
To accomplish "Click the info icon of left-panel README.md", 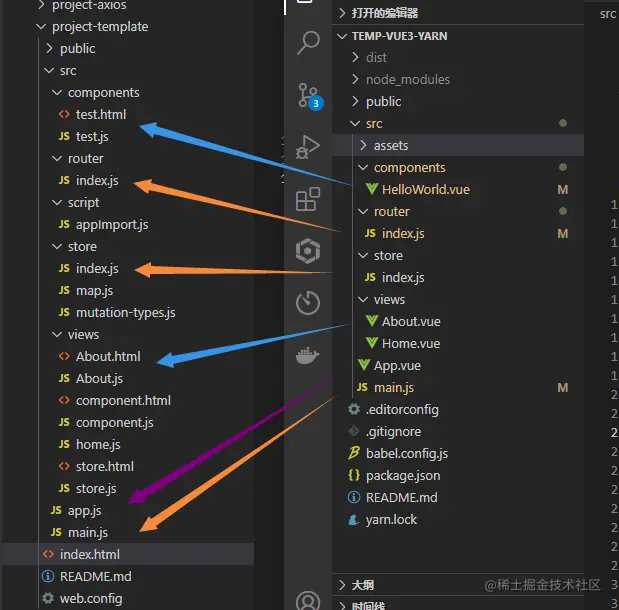I will [x=48, y=576].
